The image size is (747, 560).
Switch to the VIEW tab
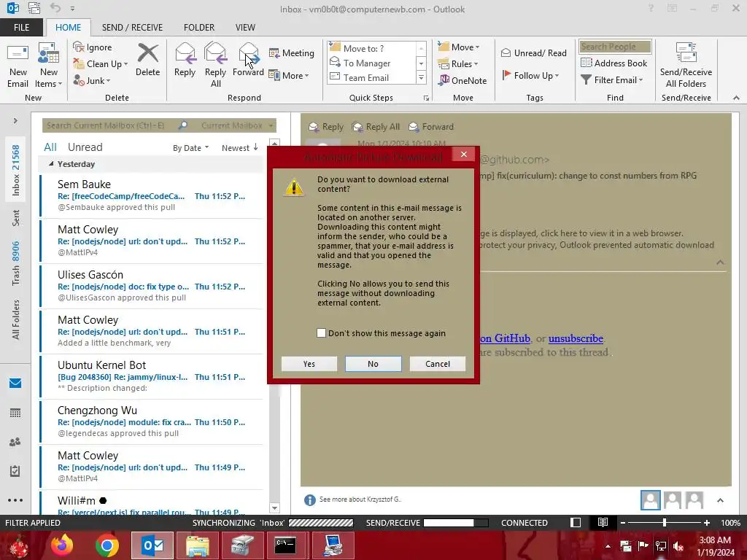[x=245, y=28]
